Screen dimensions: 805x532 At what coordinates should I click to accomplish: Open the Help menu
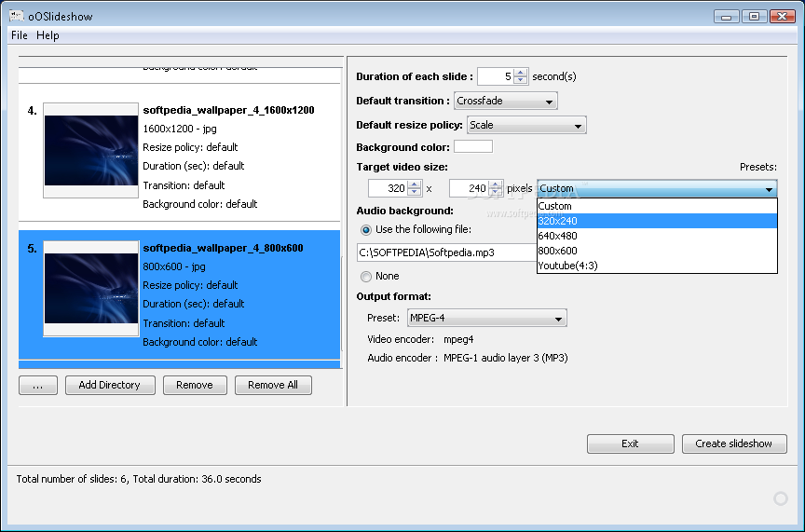48,35
